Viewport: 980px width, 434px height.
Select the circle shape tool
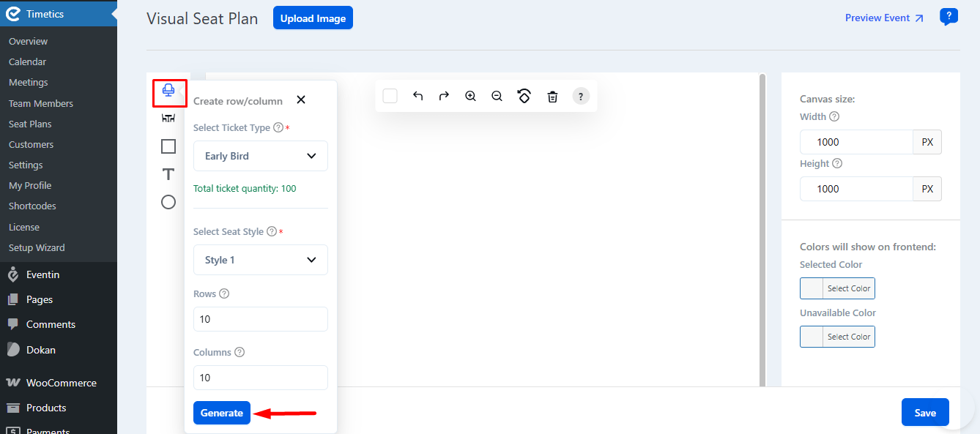pos(168,202)
